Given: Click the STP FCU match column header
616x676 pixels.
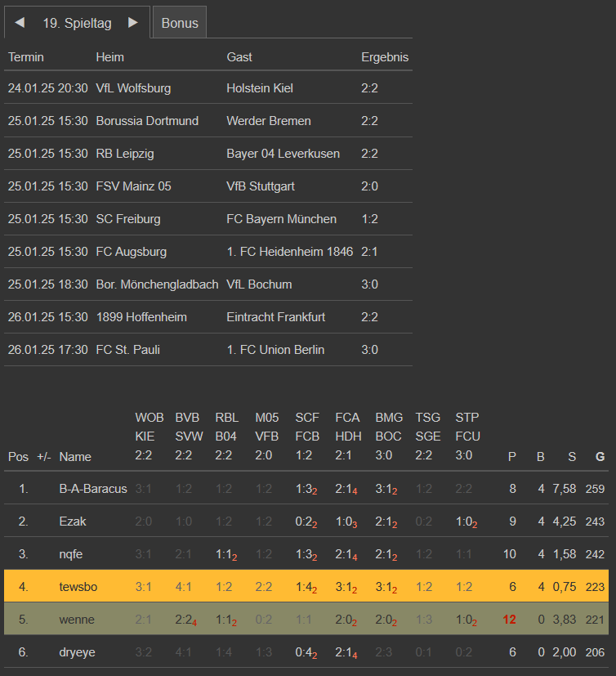Looking at the screenshot, I should coord(467,437).
